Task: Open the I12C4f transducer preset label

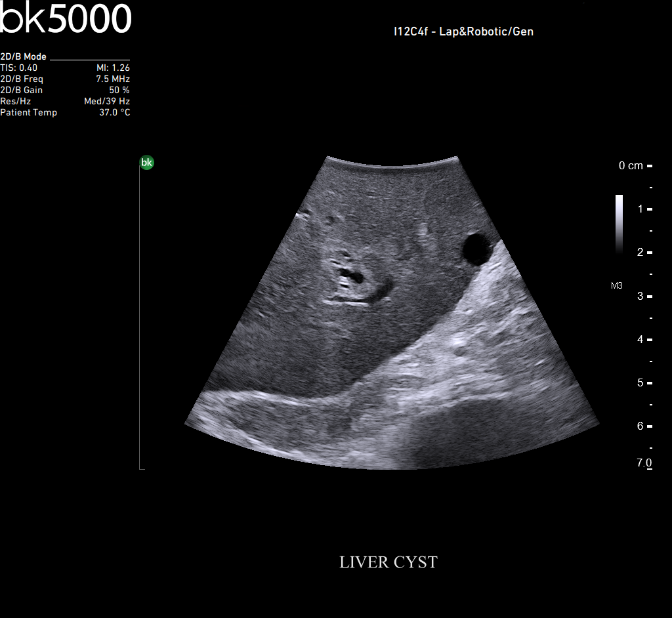Action: [463, 31]
